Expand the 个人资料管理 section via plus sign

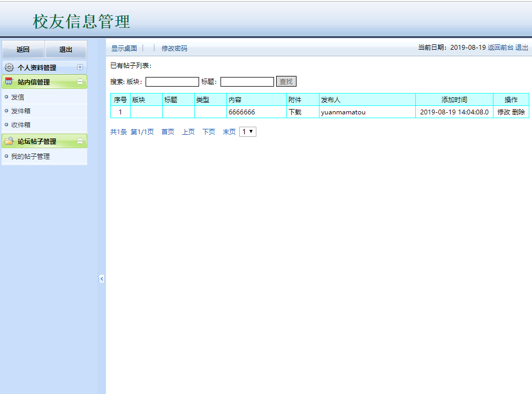coord(80,67)
